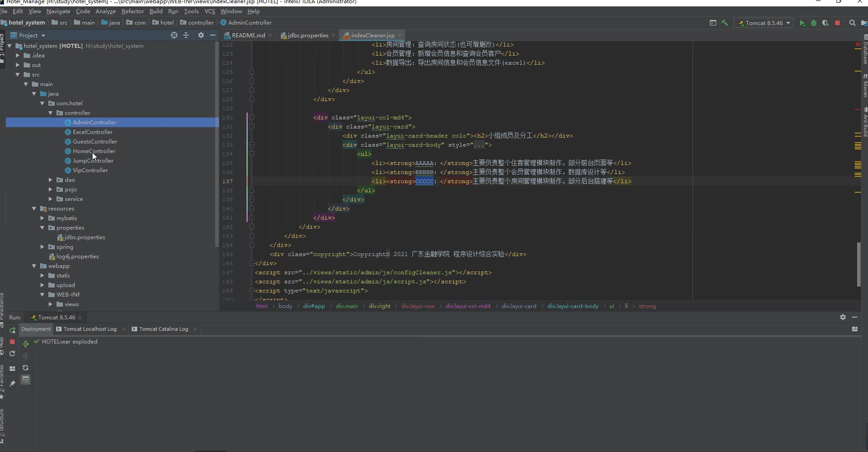868x452 pixels.
Task: Expand the dao package arrow
Action: click(51, 180)
